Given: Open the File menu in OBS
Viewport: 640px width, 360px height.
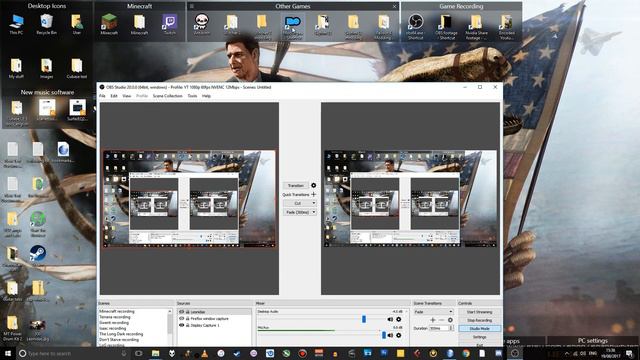Looking at the screenshot, I should click(x=102, y=96).
